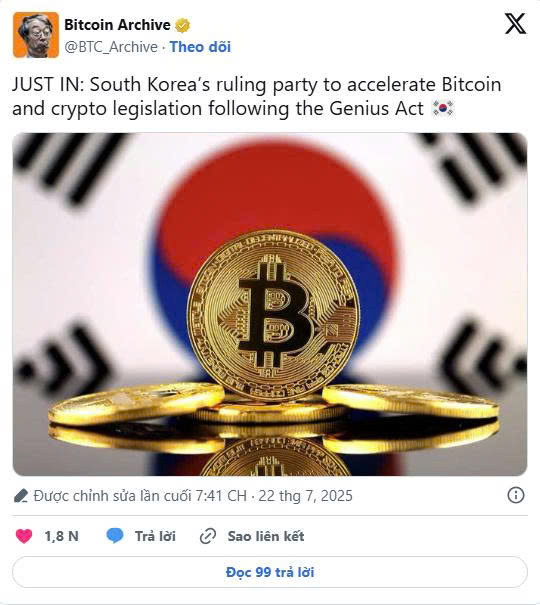Open the X logo link
The height and width of the screenshot is (605, 540).
point(515,24)
